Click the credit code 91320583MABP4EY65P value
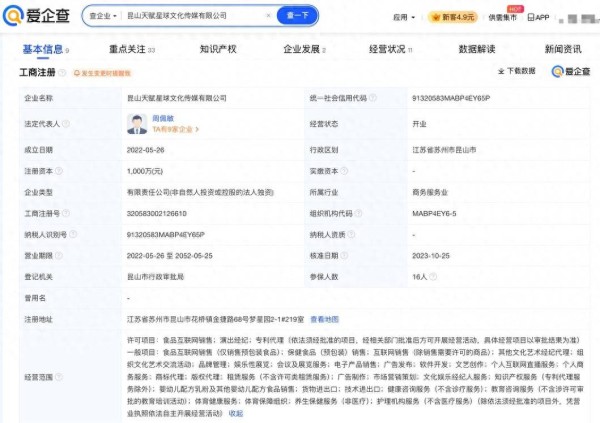This screenshot has height=423, width=600. (451, 98)
